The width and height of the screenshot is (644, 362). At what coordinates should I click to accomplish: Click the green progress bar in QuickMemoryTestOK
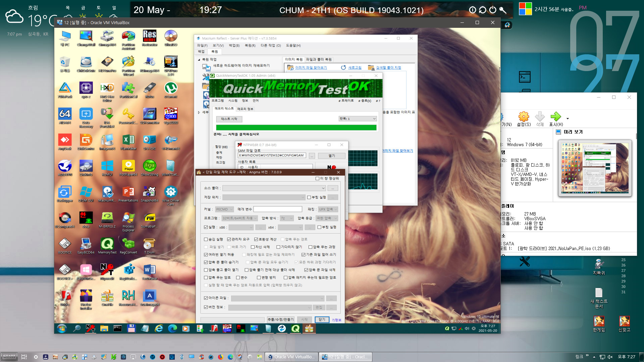296,128
